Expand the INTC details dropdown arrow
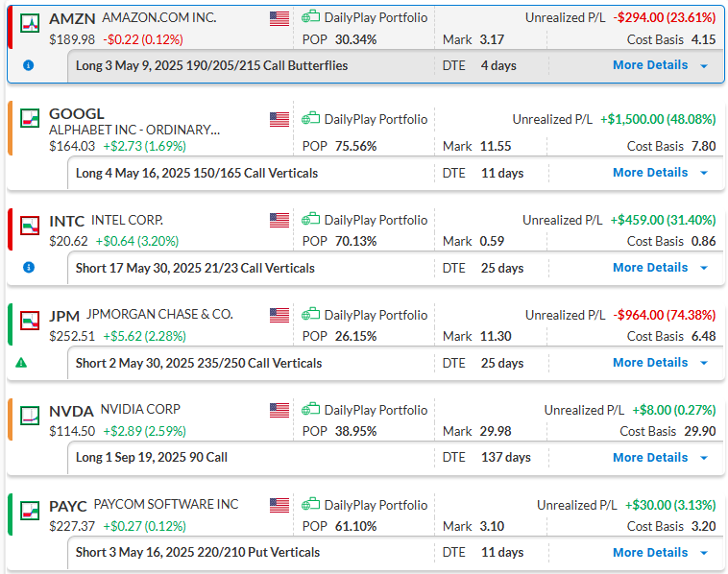 [x=704, y=268]
